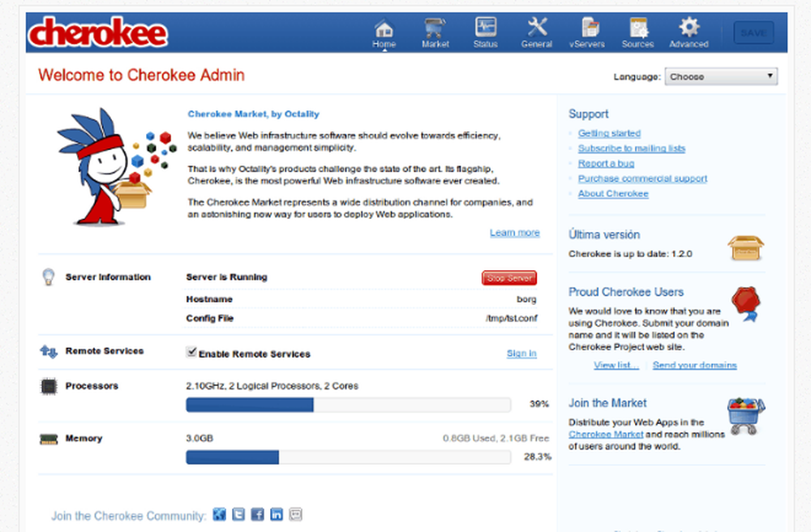The width and height of the screenshot is (811, 532).
Task: Open the first blue community icon
Action: click(219, 514)
